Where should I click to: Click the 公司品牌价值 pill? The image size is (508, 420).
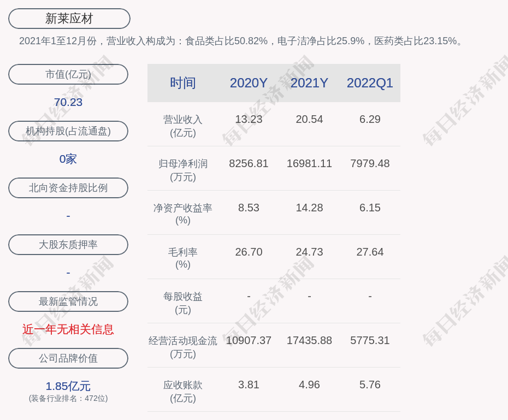pyautogui.click(x=68, y=358)
